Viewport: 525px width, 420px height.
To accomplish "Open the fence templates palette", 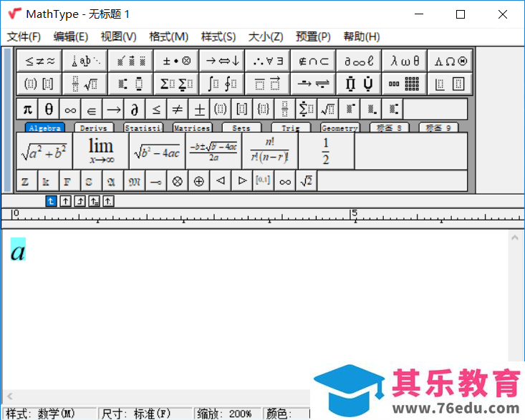I will pos(39,84).
